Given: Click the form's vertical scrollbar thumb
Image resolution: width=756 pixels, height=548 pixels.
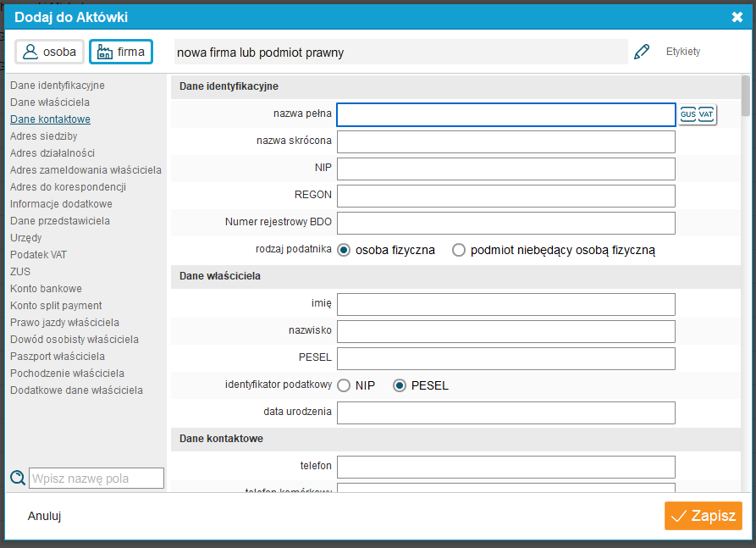Looking at the screenshot, I should (x=746, y=96).
